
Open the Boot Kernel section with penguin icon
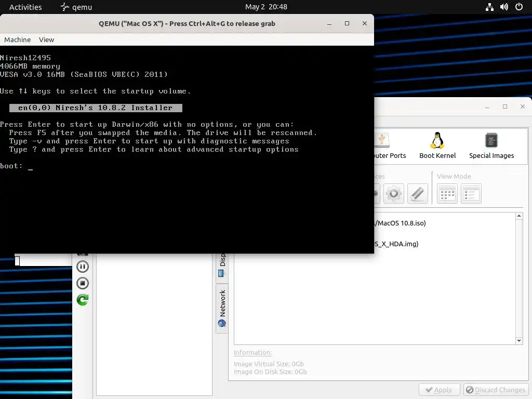pyautogui.click(x=437, y=145)
